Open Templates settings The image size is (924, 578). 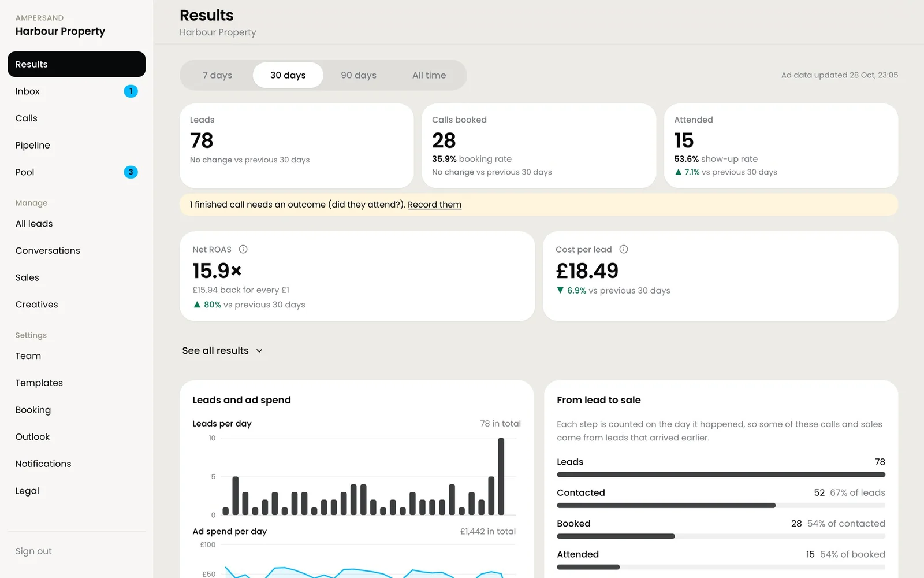(76, 383)
